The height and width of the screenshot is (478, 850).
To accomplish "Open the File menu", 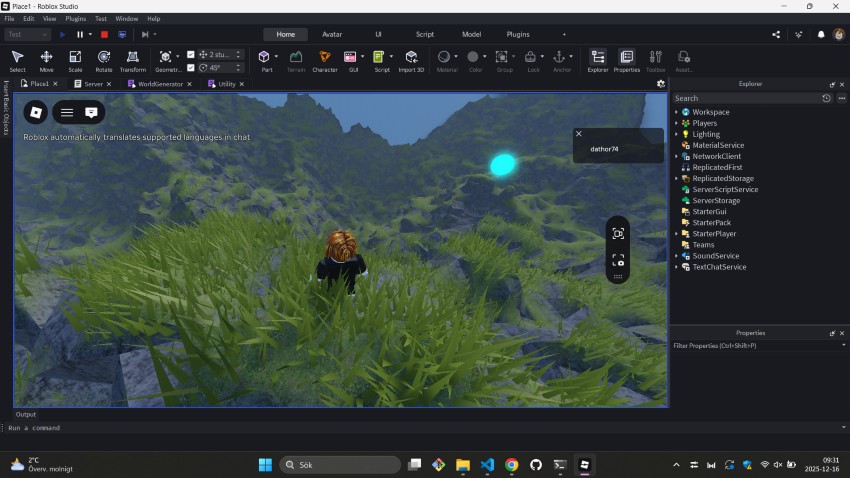I will tap(9, 18).
